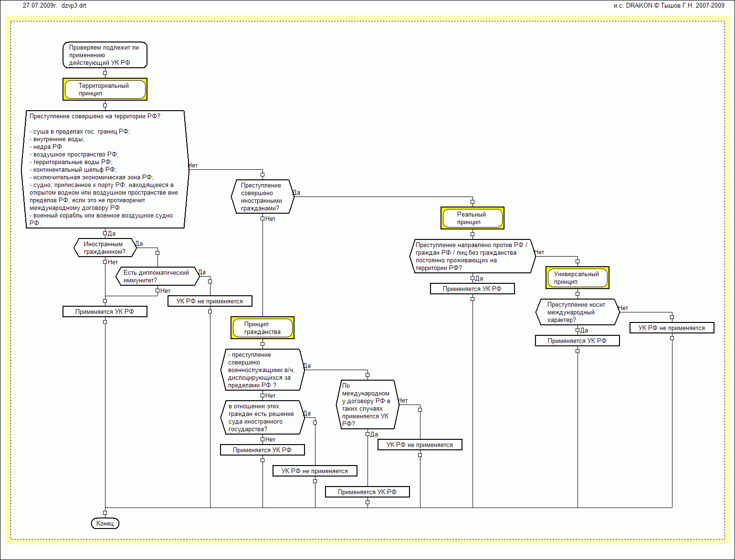
Task: Click the 'Конец' end terminator
Action: click(x=105, y=524)
